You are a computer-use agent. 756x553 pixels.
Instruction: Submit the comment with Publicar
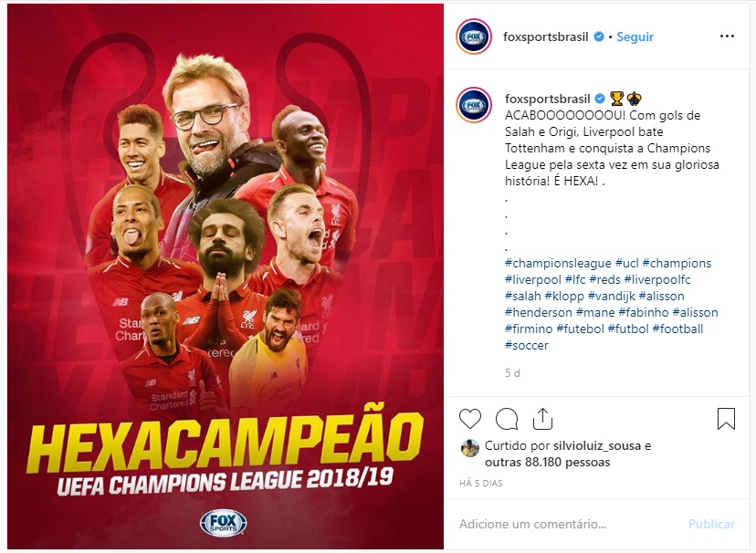coord(711,524)
